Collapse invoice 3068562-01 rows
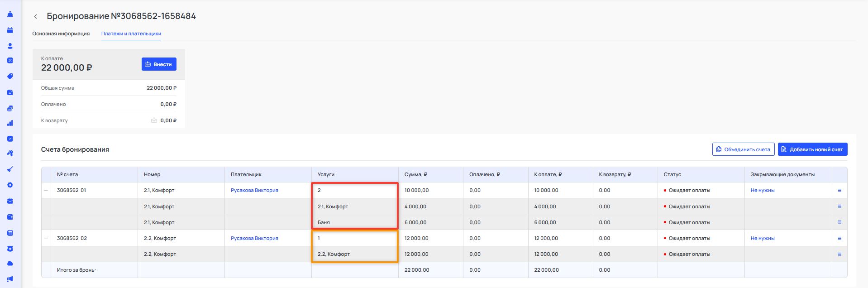 pos(46,191)
